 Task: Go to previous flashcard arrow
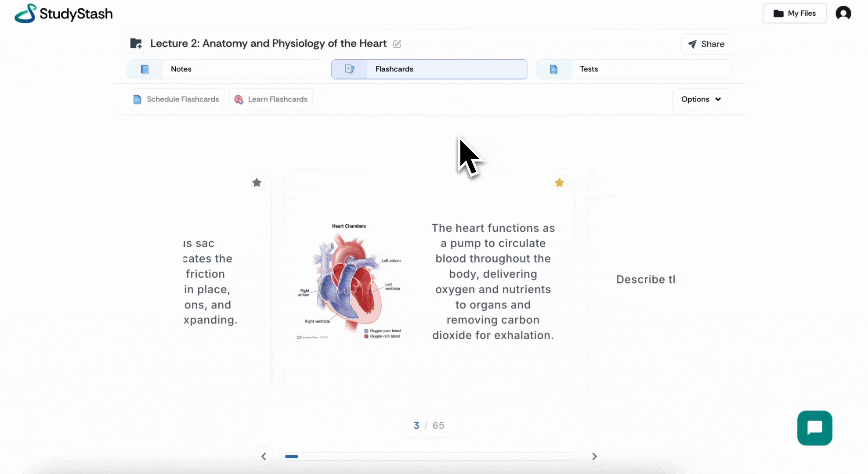tap(264, 456)
